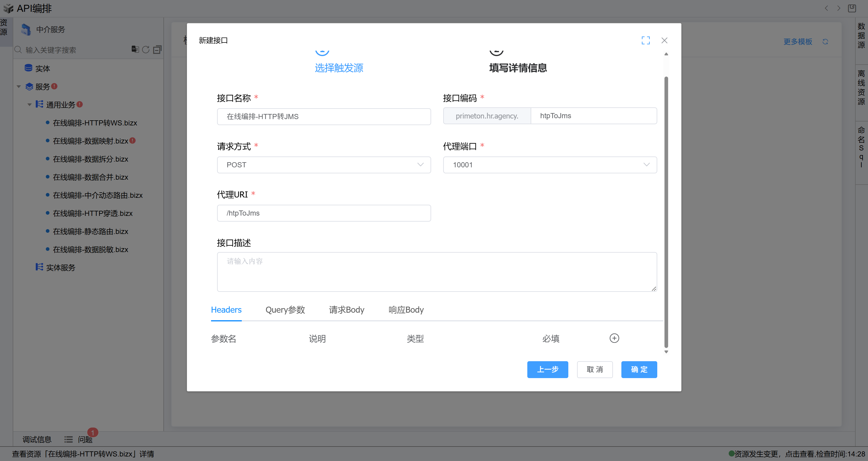Image resolution: width=868 pixels, height=461 pixels.
Task: Collapse the 通用业务 tree node
Action: pos(29,105)
